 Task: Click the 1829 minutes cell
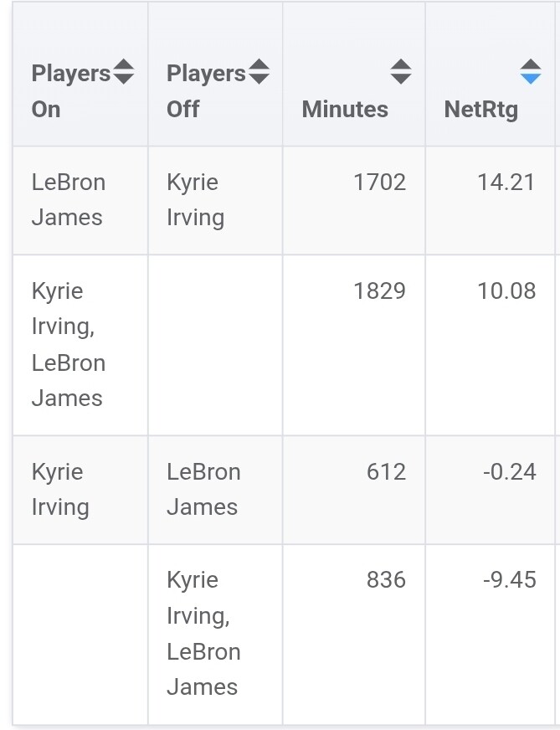tap(379, 291)
